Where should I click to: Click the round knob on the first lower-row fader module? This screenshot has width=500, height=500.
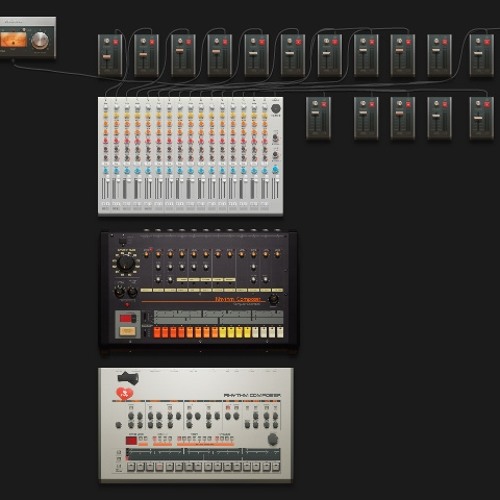[x=315, y=104]
